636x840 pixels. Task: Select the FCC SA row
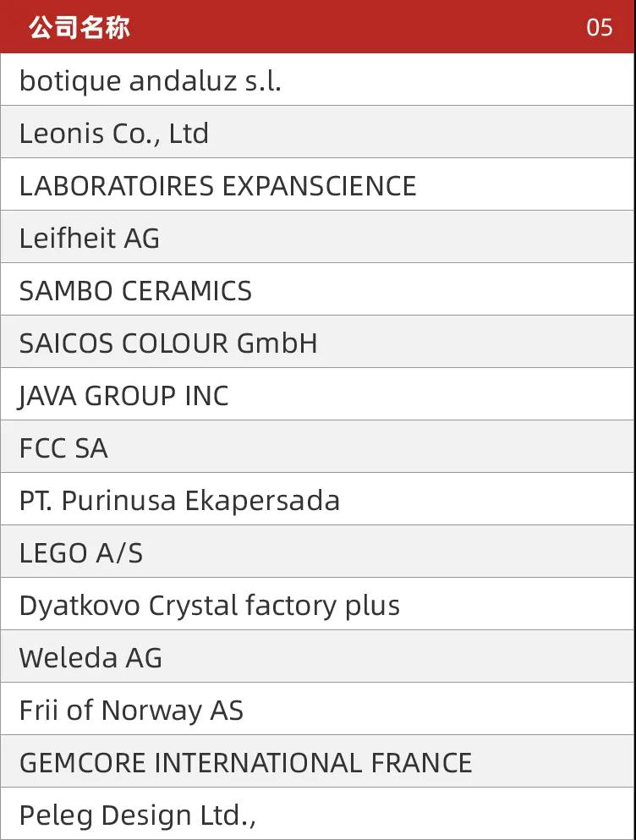tap(318, 447)
